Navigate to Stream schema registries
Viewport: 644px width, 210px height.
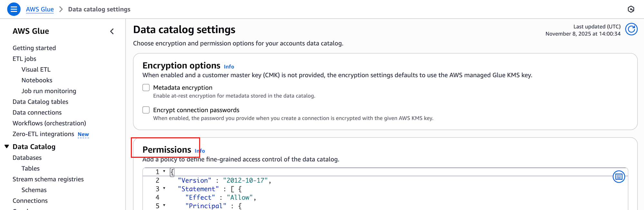[48, 179]
